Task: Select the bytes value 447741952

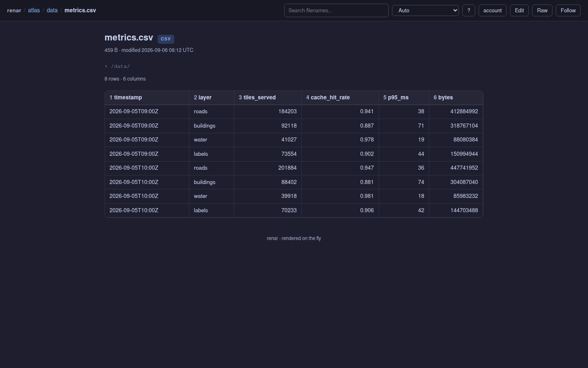Action: [464, 168]
